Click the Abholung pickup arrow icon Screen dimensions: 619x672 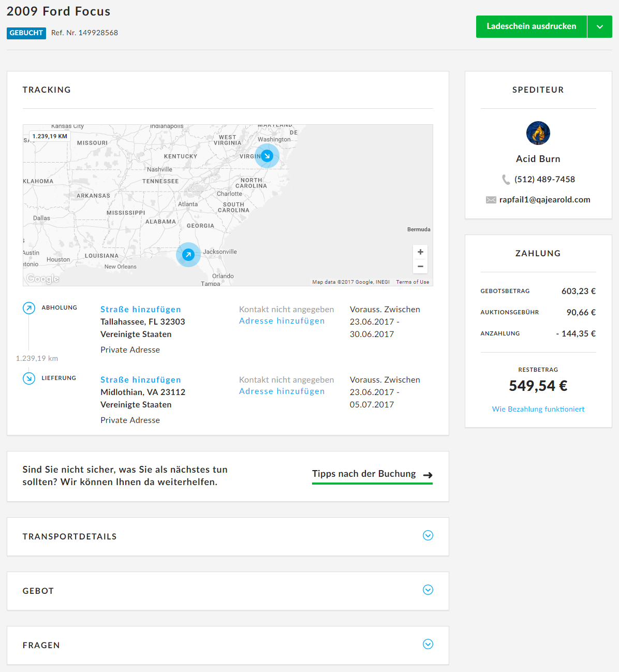click(29, 308)
